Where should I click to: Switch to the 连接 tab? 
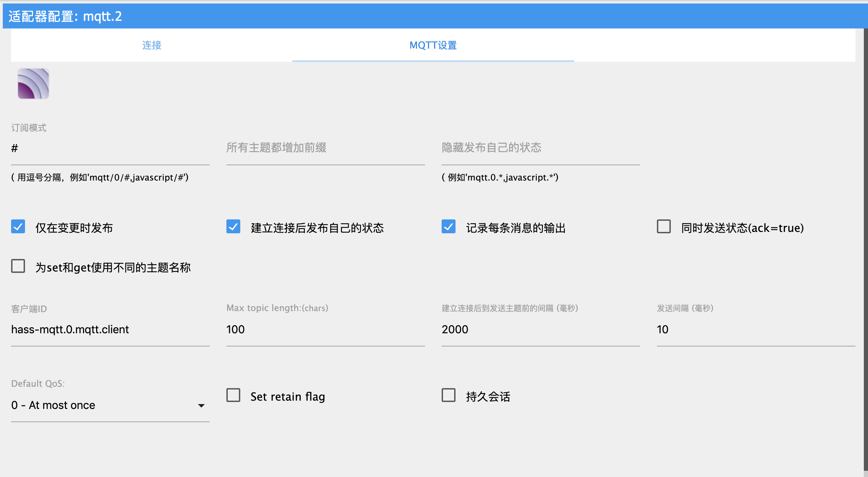(x=152, y=45)
